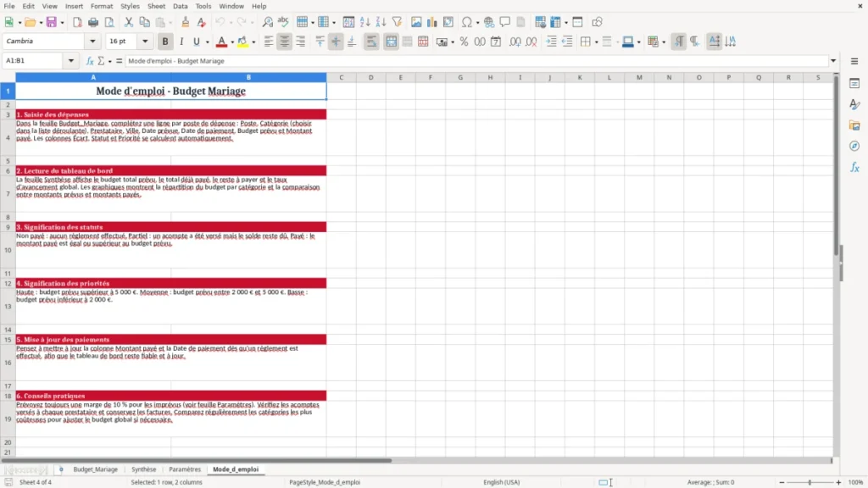The image size is (868, 488).
Task: Click Sort Ascending icon
Action: [364, 22]
